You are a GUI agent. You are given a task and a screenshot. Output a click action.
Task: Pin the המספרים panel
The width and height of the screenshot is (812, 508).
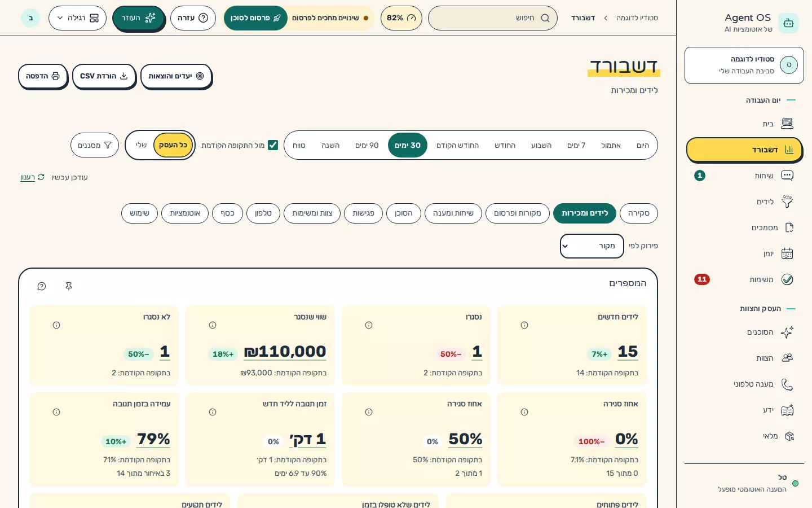pos(69,286)
